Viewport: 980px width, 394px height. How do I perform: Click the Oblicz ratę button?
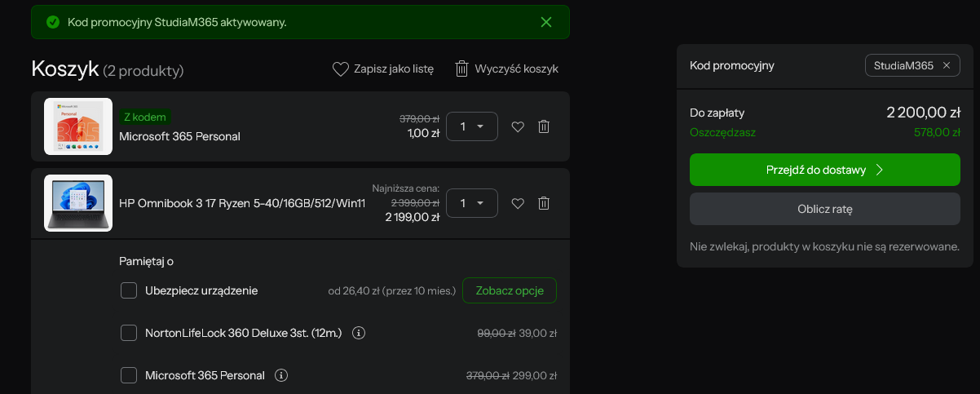(x=825, y=209)
